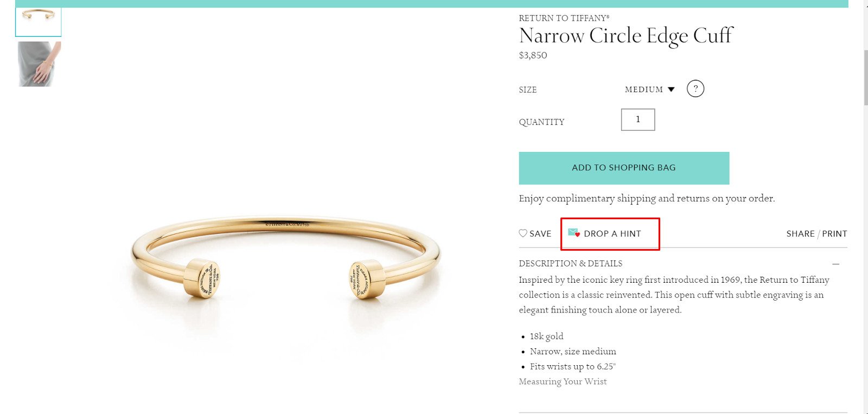Select the first cuff thumbnail
The height and width of the screenshot is (414, 868).
coord(39,20)
